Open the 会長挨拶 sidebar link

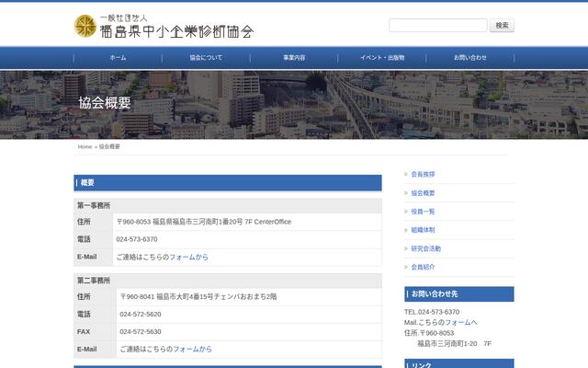pyautogui.click(x=423, y=174)
